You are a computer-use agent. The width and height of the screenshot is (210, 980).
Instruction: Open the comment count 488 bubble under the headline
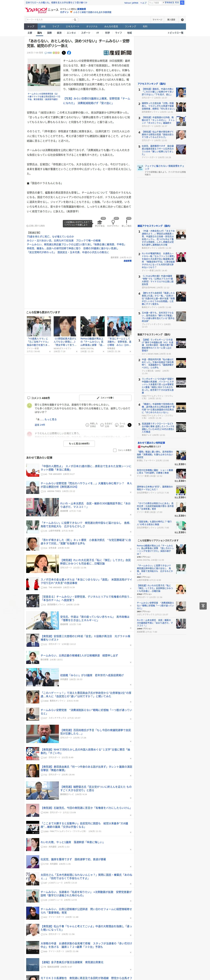48,53
